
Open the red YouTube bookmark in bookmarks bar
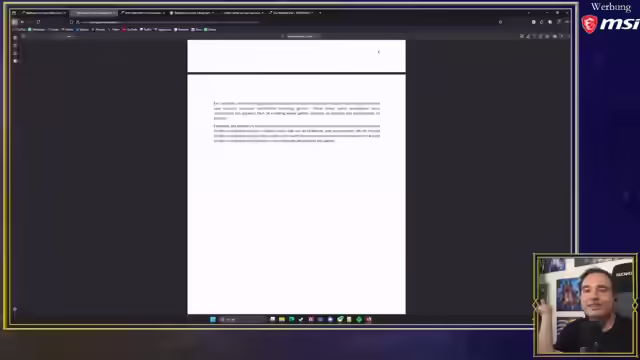point(130,29)
